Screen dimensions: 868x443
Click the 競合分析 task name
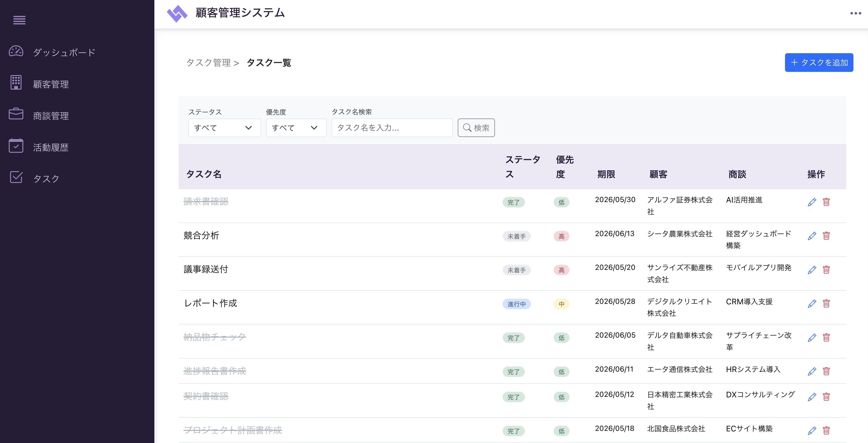[201, 235]
